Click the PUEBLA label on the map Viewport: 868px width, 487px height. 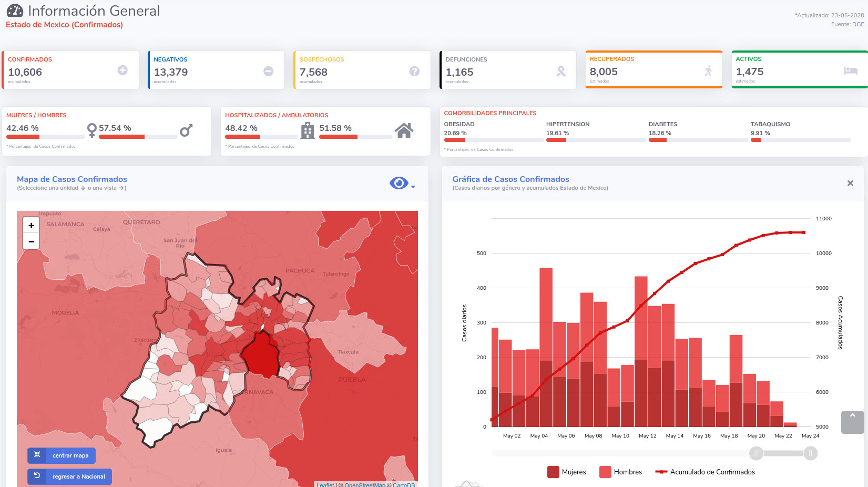(x=352, y=379)
